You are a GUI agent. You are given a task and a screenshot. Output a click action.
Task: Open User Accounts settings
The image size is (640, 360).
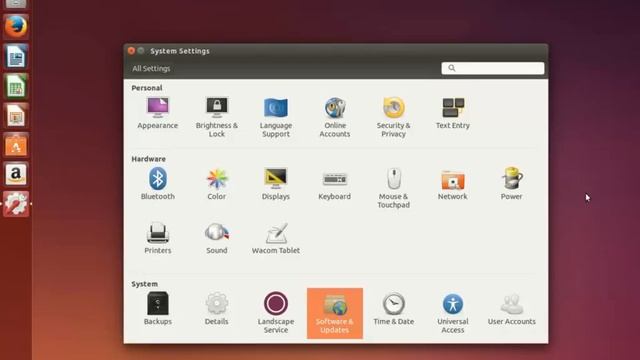(x=511, y=309)
